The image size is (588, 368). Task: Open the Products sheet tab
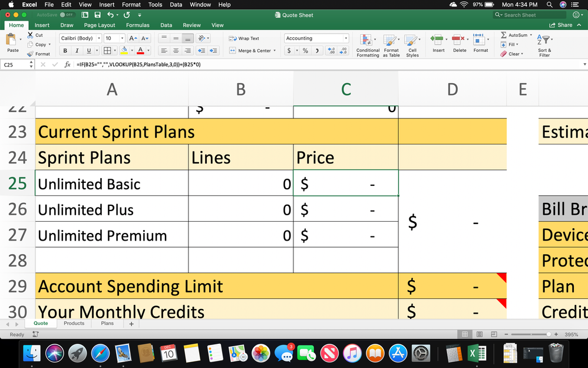[x=74, y=323]
